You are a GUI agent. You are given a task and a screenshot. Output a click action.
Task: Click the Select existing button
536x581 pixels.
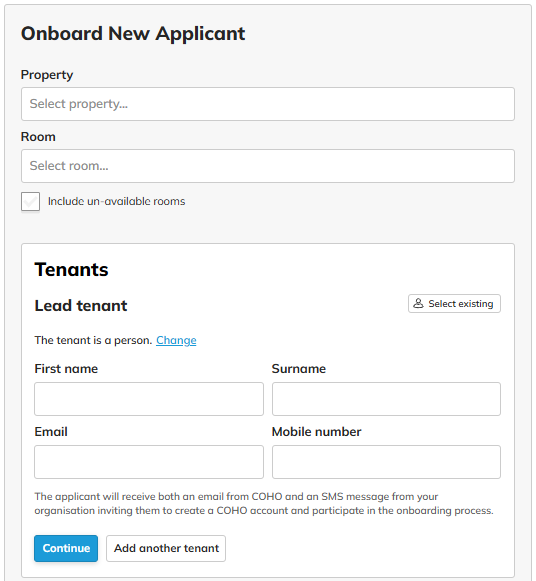click(x=455, y=303)
